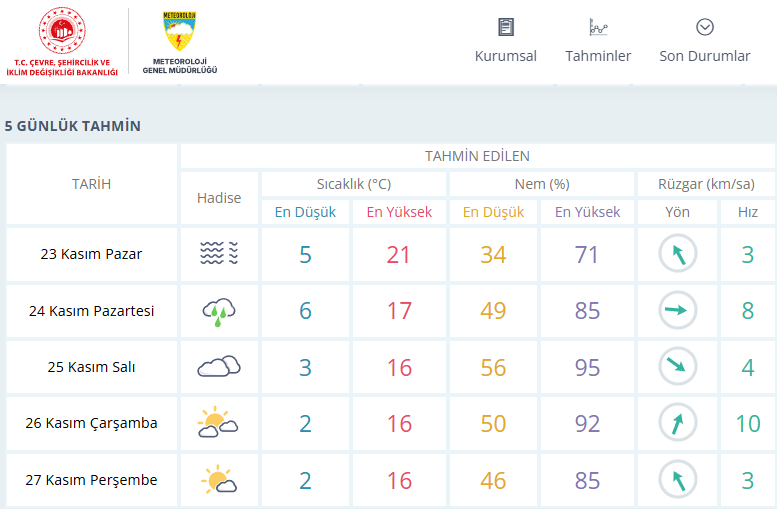Click the Sıcaklık (°C) column header

(x=353, y=184)
